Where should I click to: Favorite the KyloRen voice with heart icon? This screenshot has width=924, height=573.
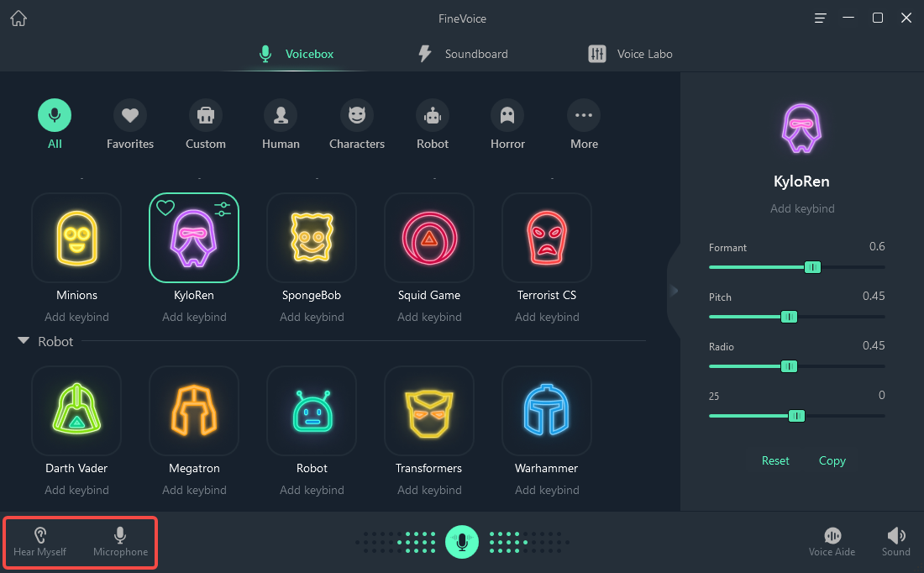click(165, 208)
